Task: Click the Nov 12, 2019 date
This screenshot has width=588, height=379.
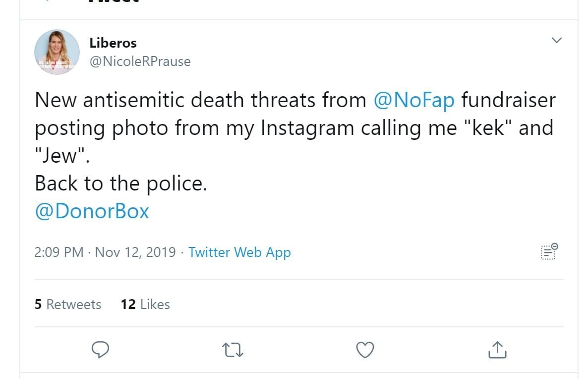Action: [x=135, y=252]
